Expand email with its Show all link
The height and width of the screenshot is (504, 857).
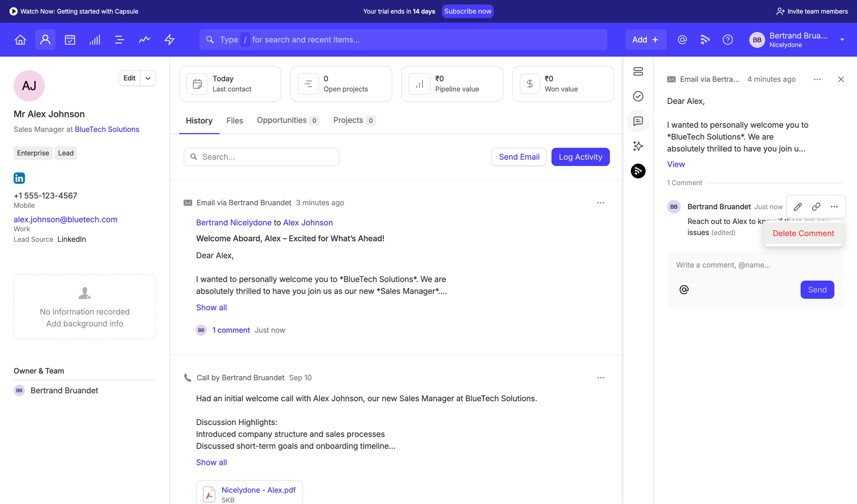pyautogui.click(x=211, y=307)
